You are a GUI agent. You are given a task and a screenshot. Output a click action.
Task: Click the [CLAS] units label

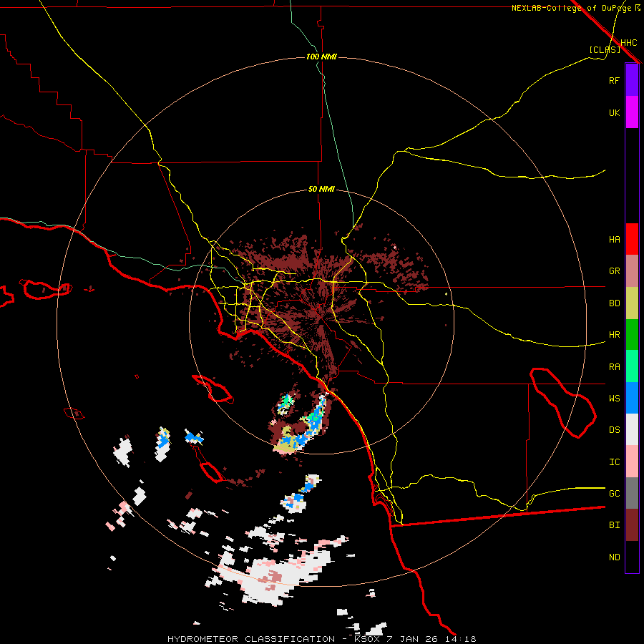coord(605,50)
